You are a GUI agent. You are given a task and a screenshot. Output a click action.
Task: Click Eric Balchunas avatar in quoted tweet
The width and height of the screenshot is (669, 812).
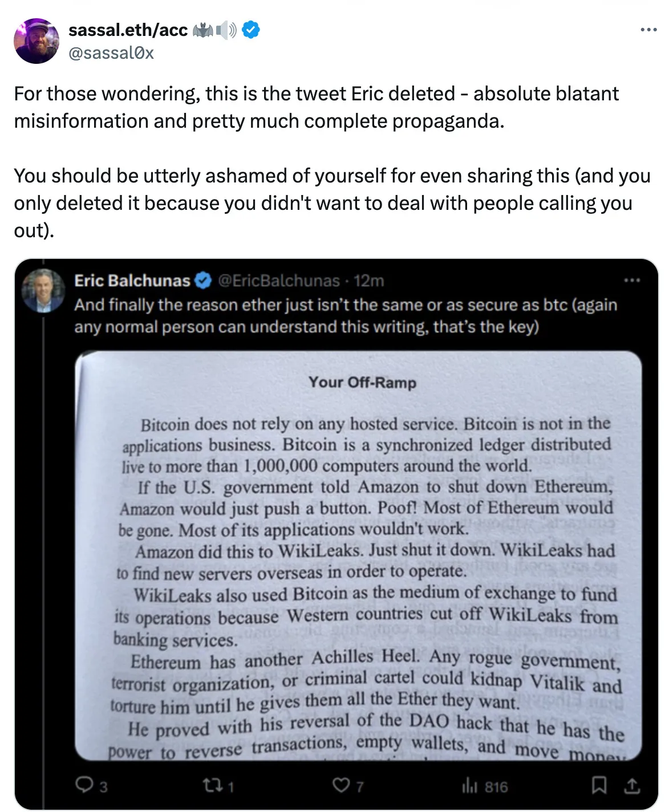[43, 291]
